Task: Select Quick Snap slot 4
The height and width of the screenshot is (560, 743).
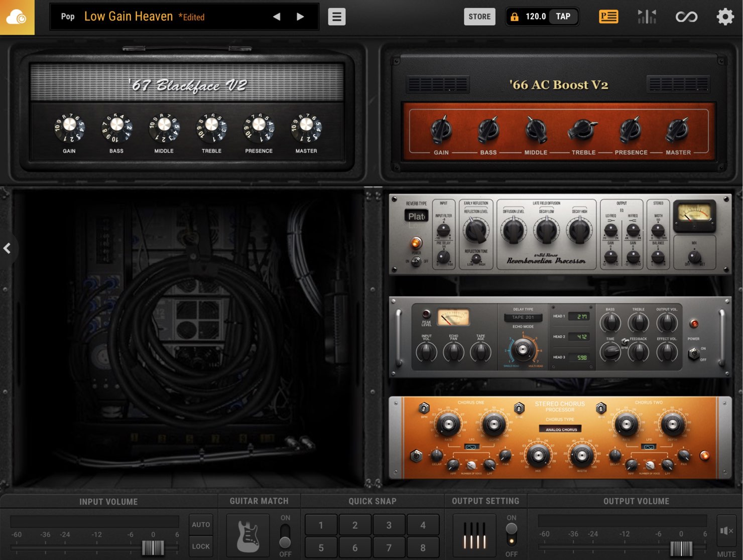Action: 423,525
